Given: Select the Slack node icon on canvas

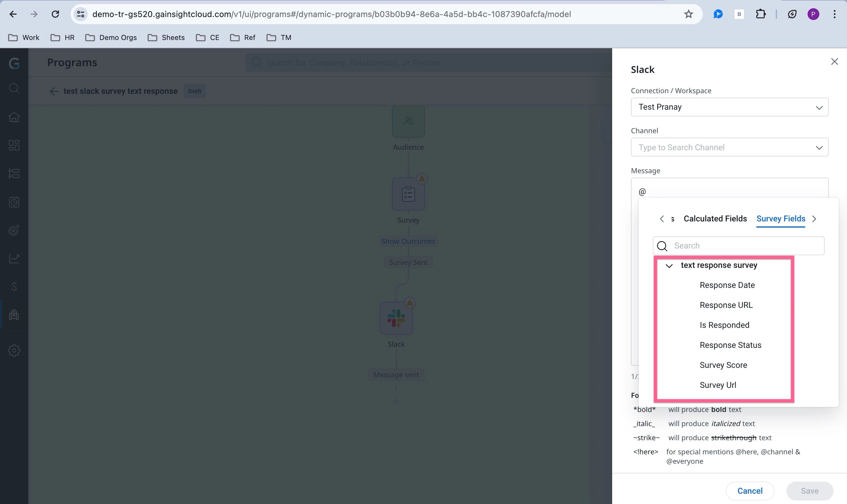Looking at the screenshot, I should pos(396,318).
